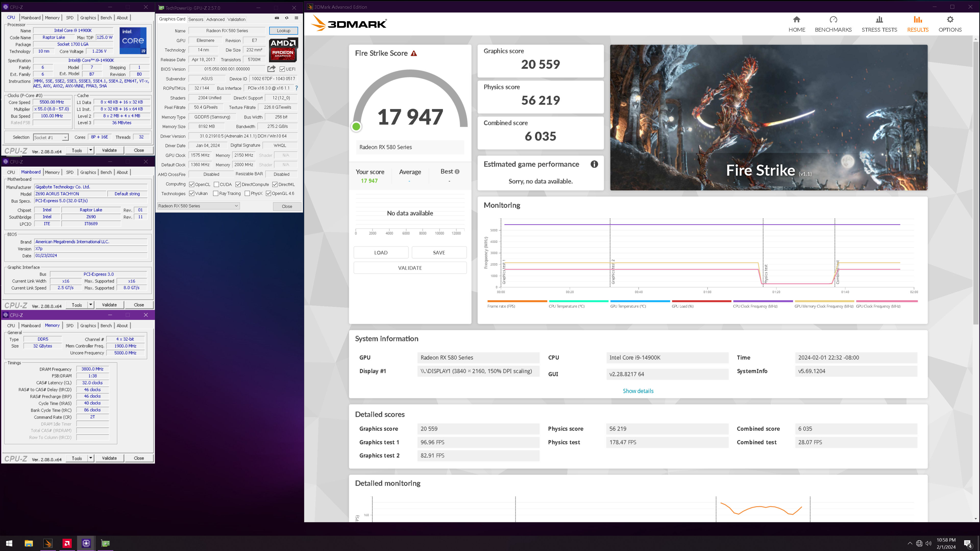Screen dimensions: 980x551
Task: Expand Tools dropdown arrow in top CPU-Z window
Action: point(91,150)
